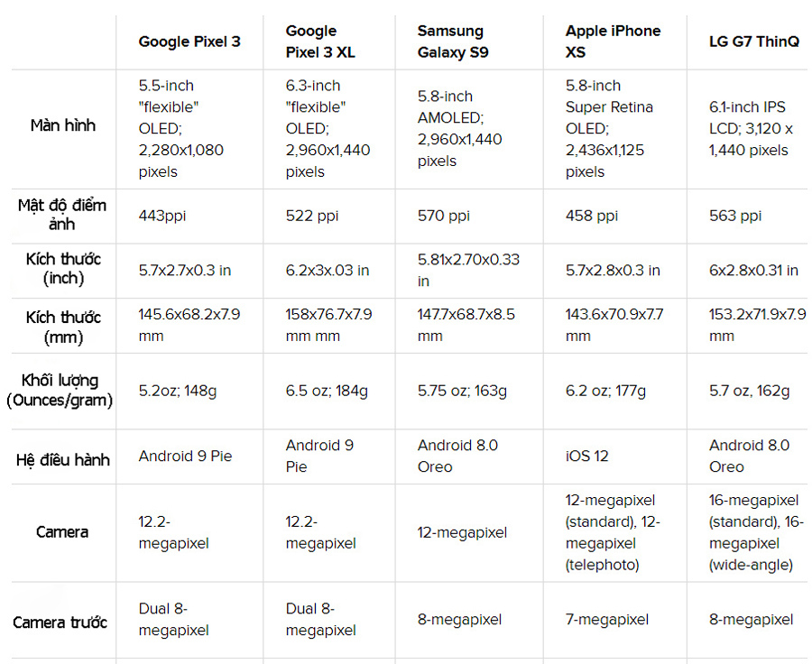The image size is (812, 664).
Task: Click the 570 ppi Galaxy S9 cell
Action: [x=443, y=216]
